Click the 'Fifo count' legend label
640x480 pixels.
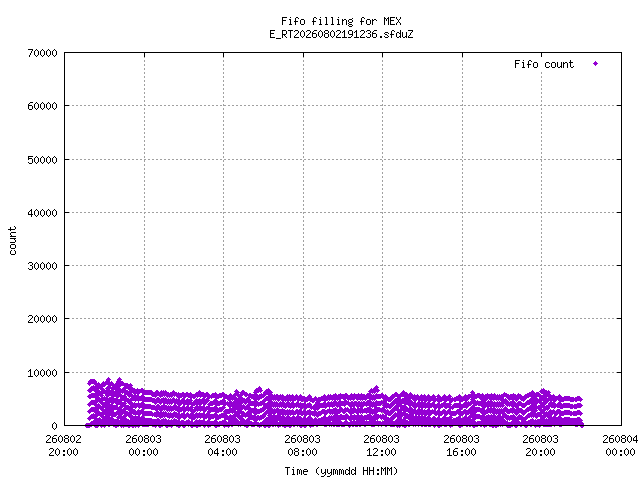coord(544,64)
